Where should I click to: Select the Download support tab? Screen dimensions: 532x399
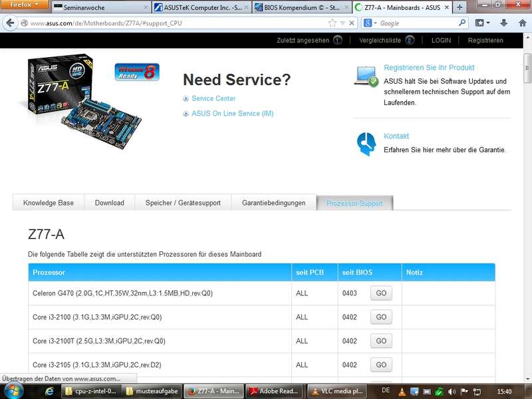pyautogui.click(x=109, y=203)
